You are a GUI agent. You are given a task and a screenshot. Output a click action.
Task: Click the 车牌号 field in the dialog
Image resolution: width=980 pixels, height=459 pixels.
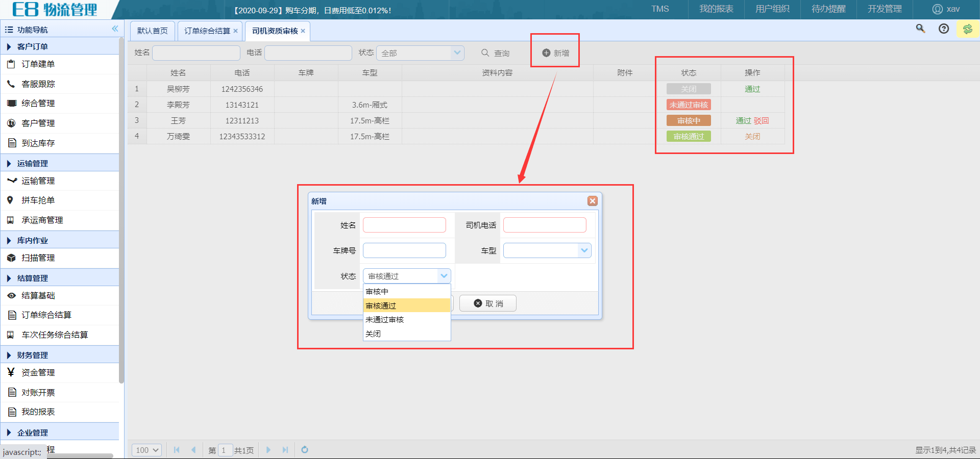pos(404,250)
